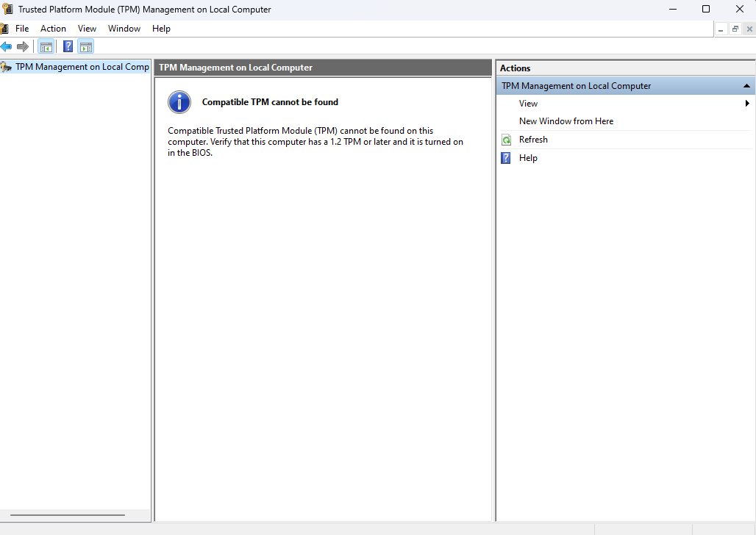Open the Window menu
756x535 pixels.
click(124, 28)
